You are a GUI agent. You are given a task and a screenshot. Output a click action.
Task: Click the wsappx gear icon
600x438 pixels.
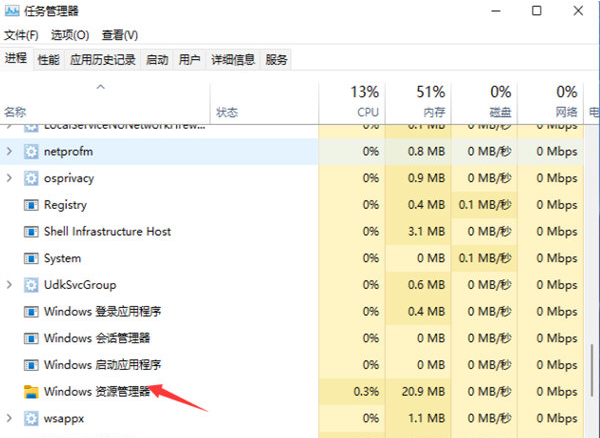pos(31,418)
